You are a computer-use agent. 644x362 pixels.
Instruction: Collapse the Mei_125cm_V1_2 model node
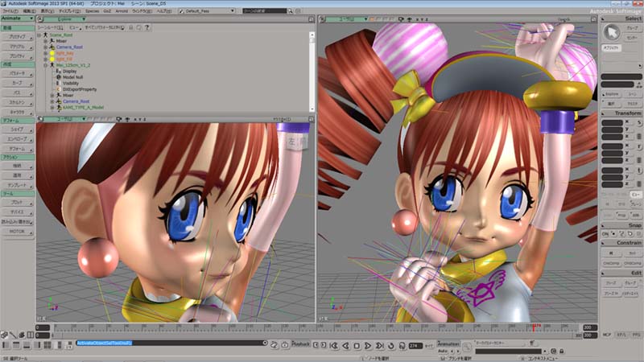46,65
